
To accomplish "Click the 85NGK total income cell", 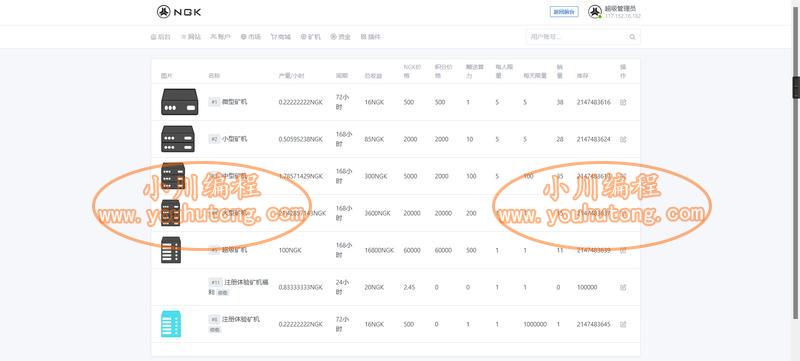I will pos(374,139).
